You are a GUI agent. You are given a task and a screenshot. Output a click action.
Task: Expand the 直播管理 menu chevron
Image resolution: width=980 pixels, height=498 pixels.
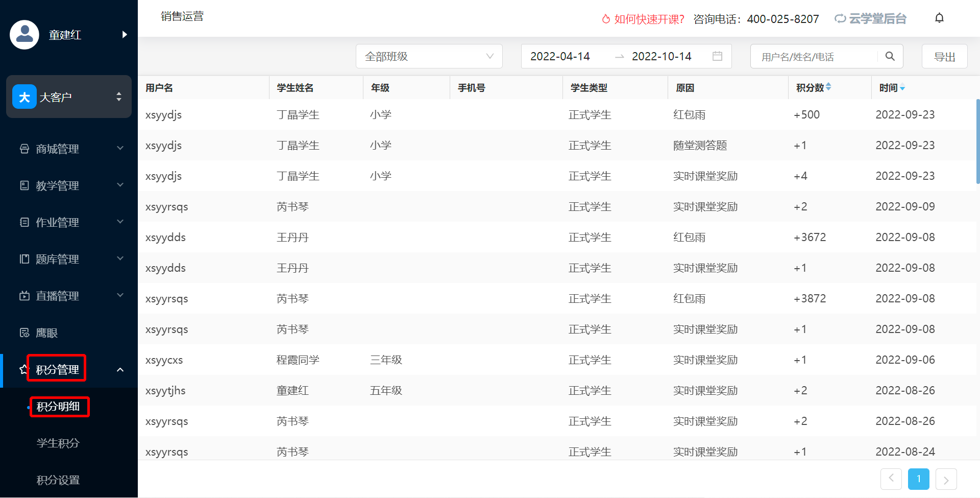pyautogui.click(x=120, y=295)
